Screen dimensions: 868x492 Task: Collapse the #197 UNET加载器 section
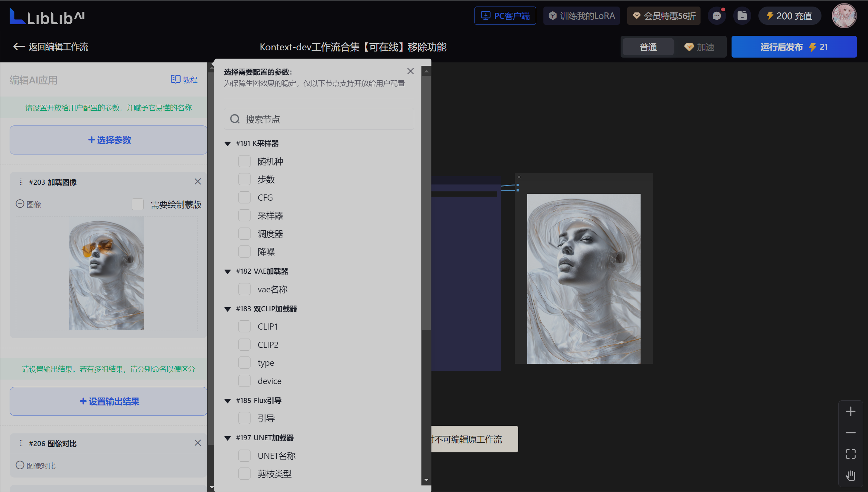point(227,438)
